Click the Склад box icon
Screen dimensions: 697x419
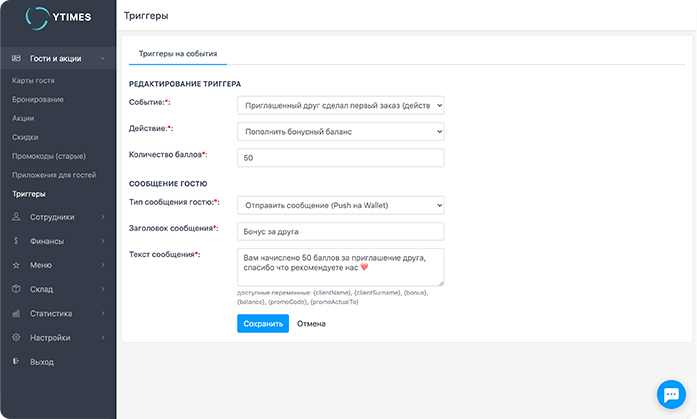pyautogui.click(x=16, y=289)
